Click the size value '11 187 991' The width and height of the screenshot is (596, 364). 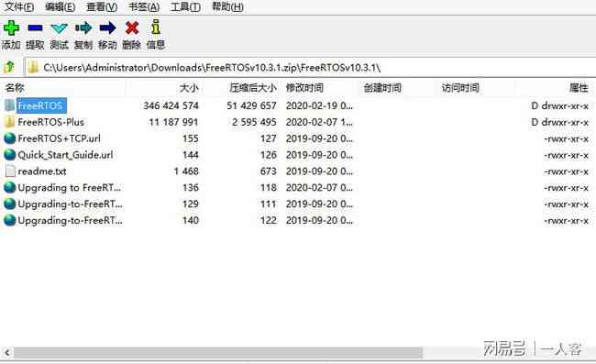coord(173,122)
